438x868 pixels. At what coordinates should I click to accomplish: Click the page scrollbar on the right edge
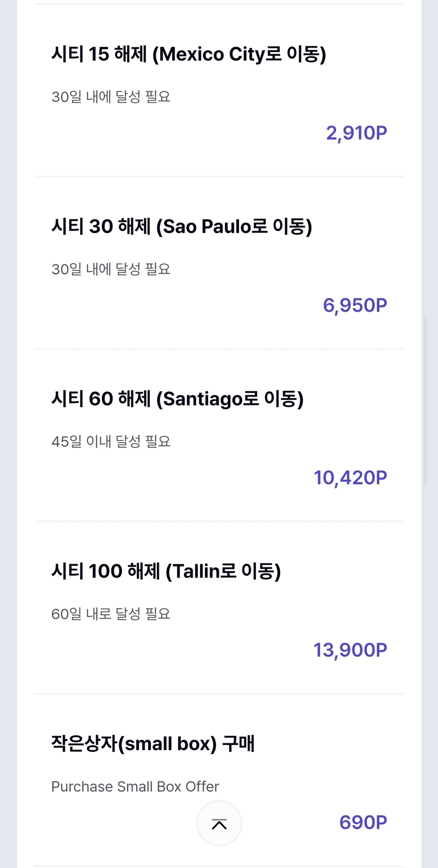click(x=426, y=400)
